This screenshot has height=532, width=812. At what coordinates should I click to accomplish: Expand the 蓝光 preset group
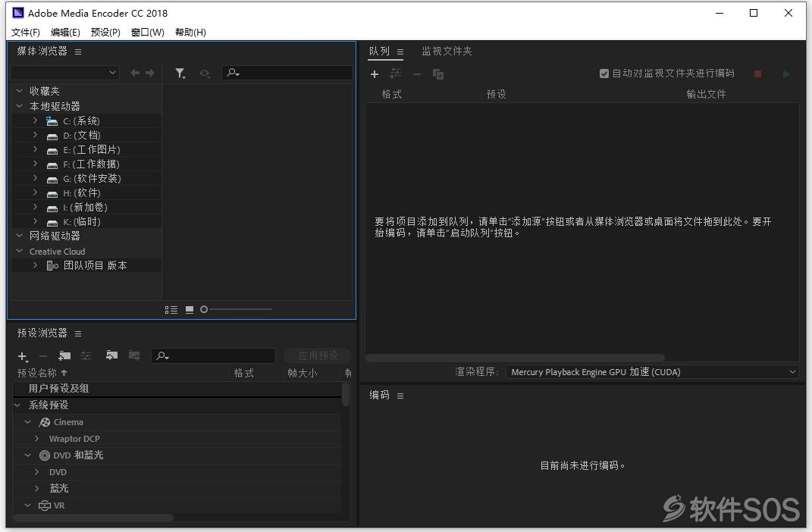tap(36, 488)
